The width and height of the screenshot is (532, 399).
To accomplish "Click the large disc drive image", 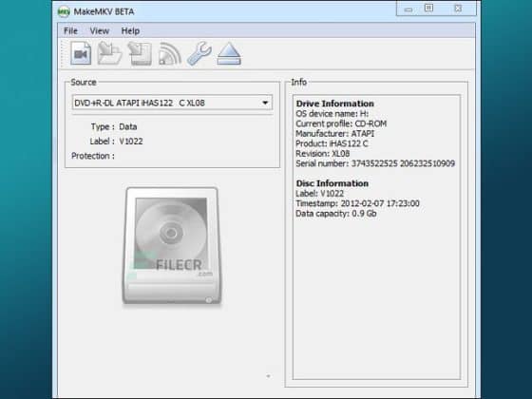I will click(x=172, y=245).
